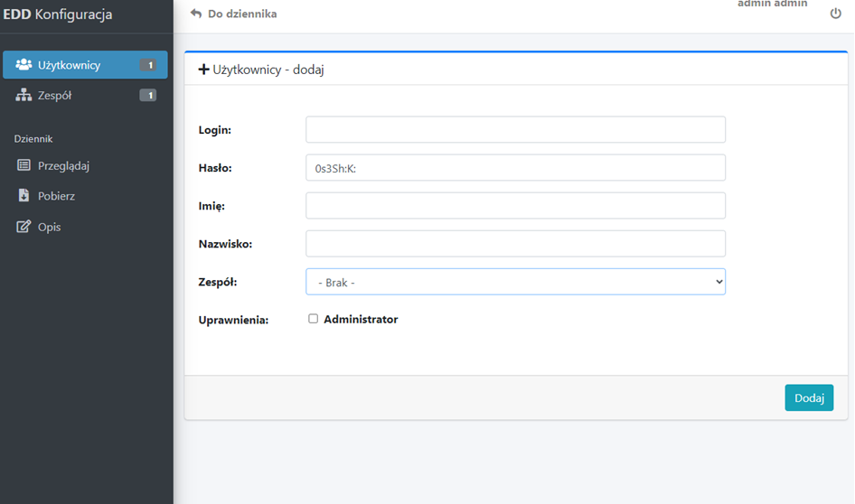Click the Zespół hierarchy icon
Screen dimensions: 855x504
coord(23,95)
